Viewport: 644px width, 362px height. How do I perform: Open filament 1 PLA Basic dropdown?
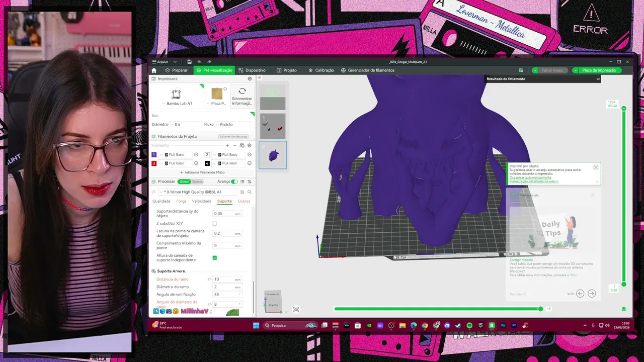176,155
